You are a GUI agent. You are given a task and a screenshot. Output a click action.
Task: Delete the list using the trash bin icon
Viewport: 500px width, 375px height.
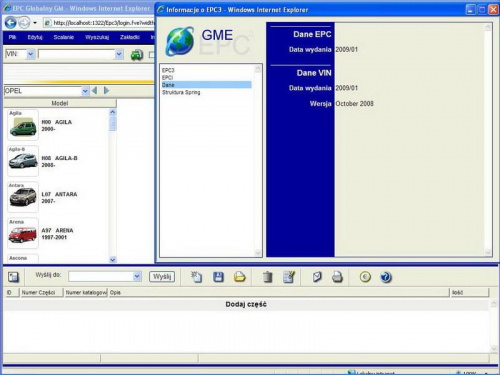(268, 277)
